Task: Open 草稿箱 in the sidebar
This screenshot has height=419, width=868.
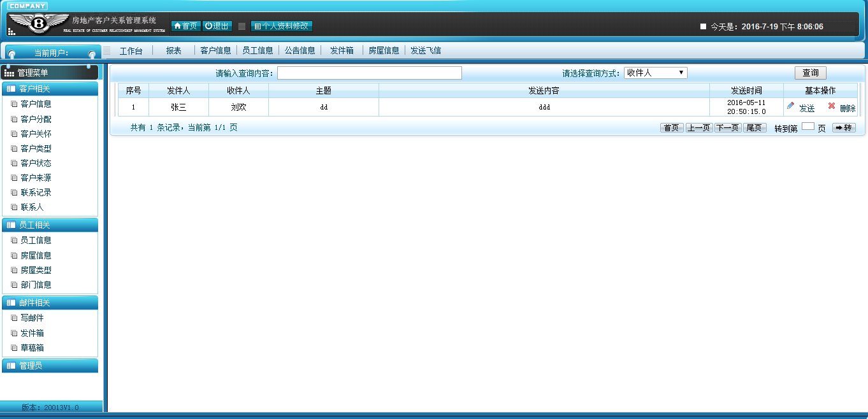Action: coord(32,348)
